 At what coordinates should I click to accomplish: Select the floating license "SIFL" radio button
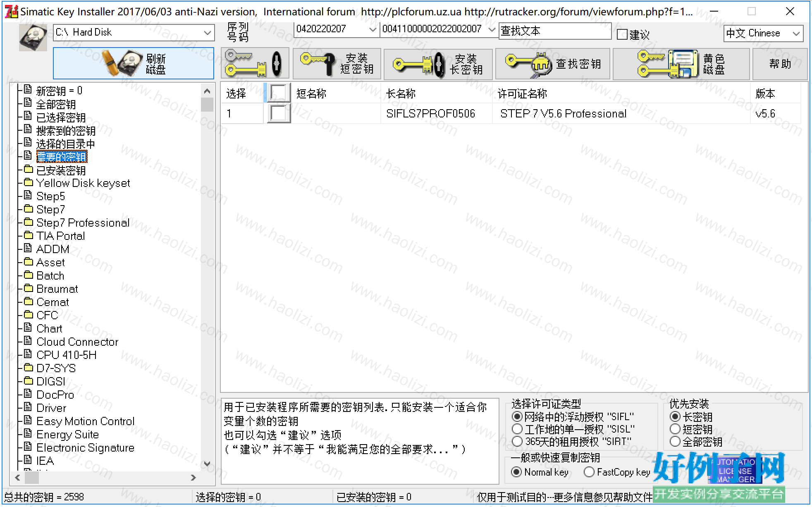tap(517, 416)
